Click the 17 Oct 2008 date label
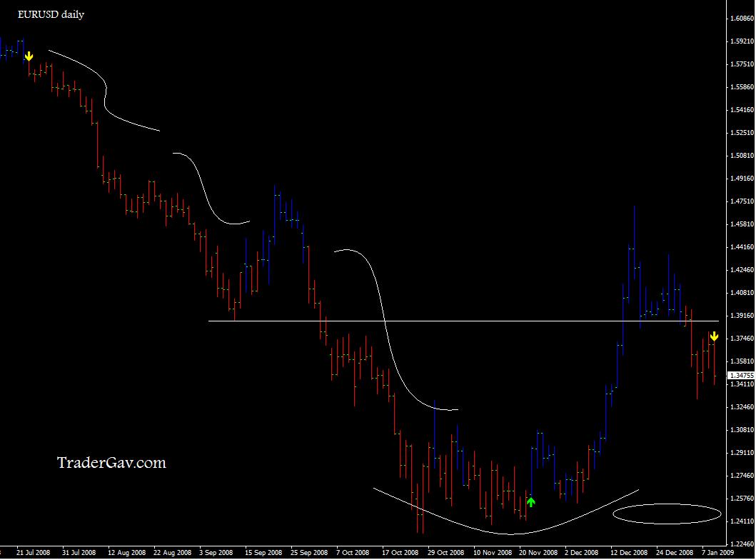Viewport: 756px width, 560px height. pyautogui.click(x=400, y=552)
